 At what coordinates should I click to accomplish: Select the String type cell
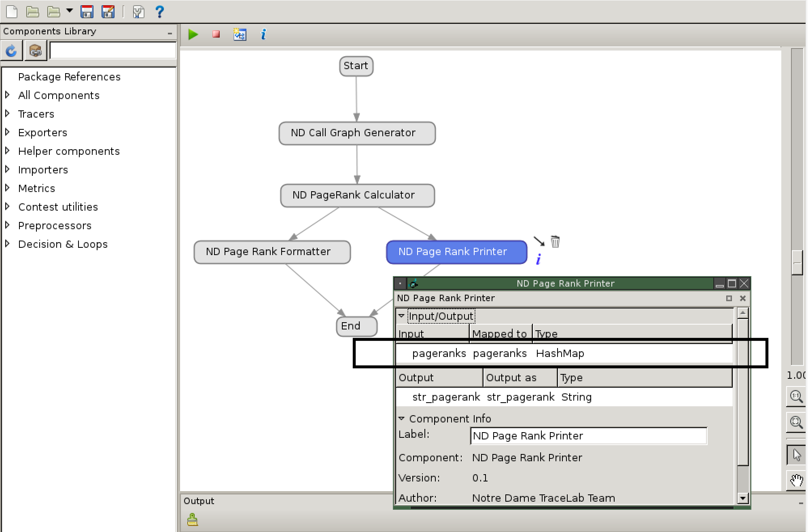(x=576, y=397)
